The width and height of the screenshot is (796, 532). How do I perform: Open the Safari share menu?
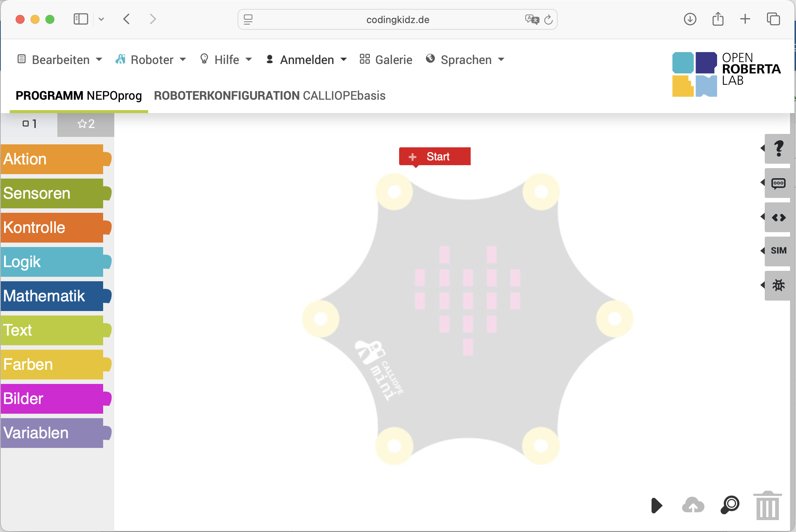coord(718,19)
